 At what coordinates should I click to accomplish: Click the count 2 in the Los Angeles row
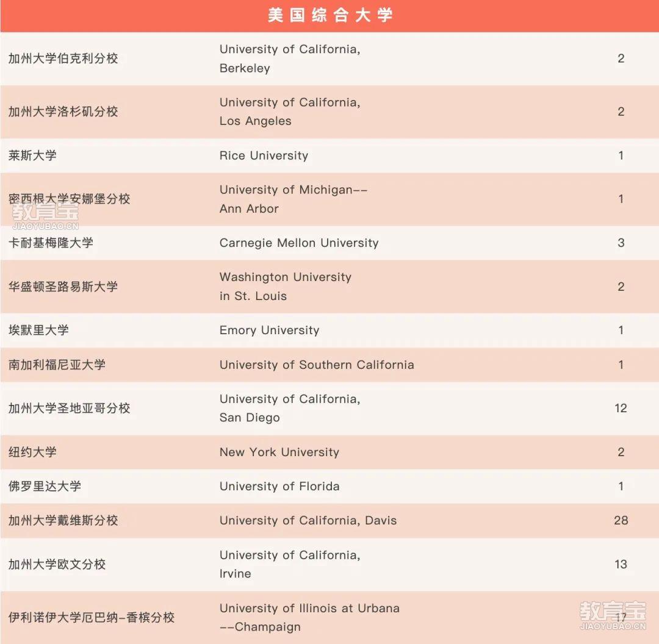(x=621, y=112)
